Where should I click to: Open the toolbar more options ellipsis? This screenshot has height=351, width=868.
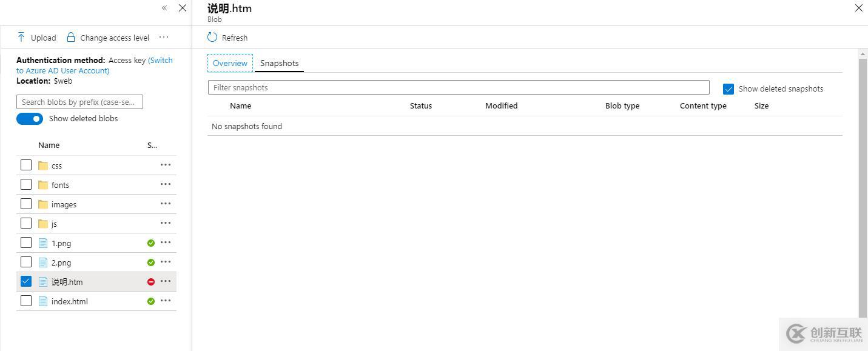pyautogui.click(x=164, y=37)
